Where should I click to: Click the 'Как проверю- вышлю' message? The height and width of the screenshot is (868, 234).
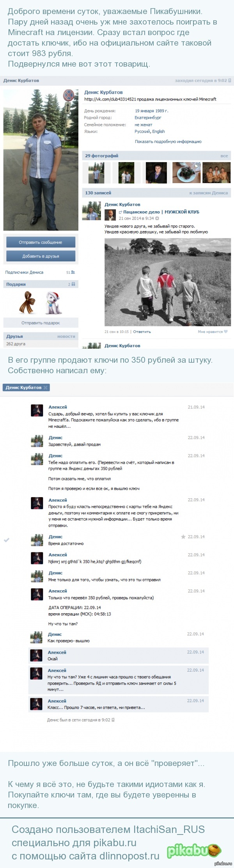(69, 640)
